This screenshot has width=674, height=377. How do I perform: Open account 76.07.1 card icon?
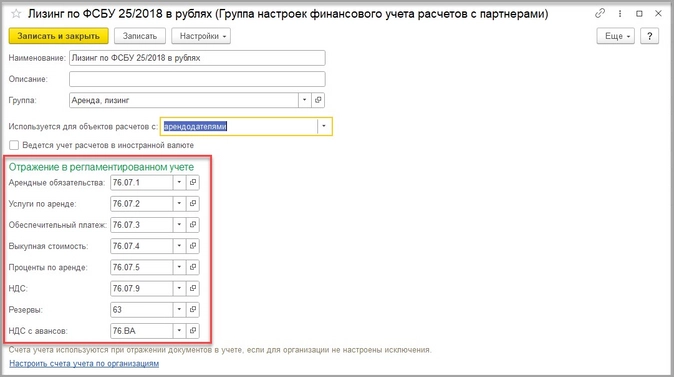coord(193,182)
